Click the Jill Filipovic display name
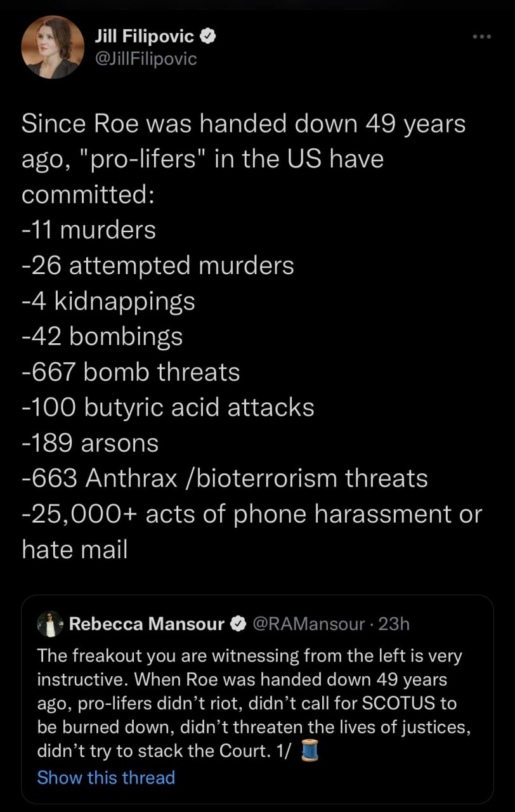The image size is (515, 812). coord(144,37)
